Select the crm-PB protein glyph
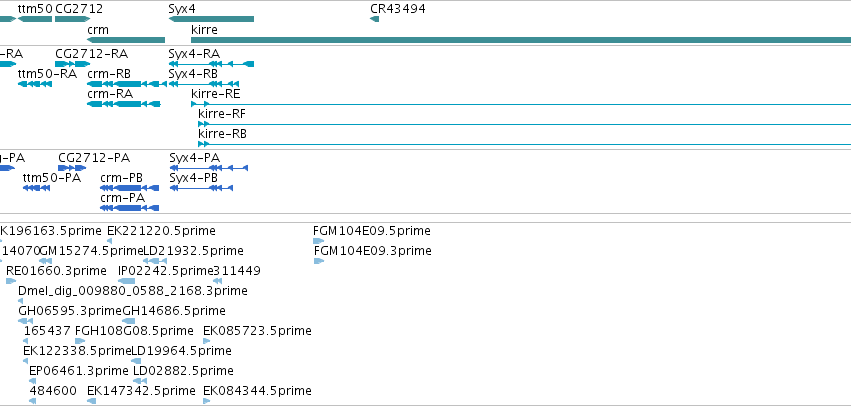 point(130,188)
